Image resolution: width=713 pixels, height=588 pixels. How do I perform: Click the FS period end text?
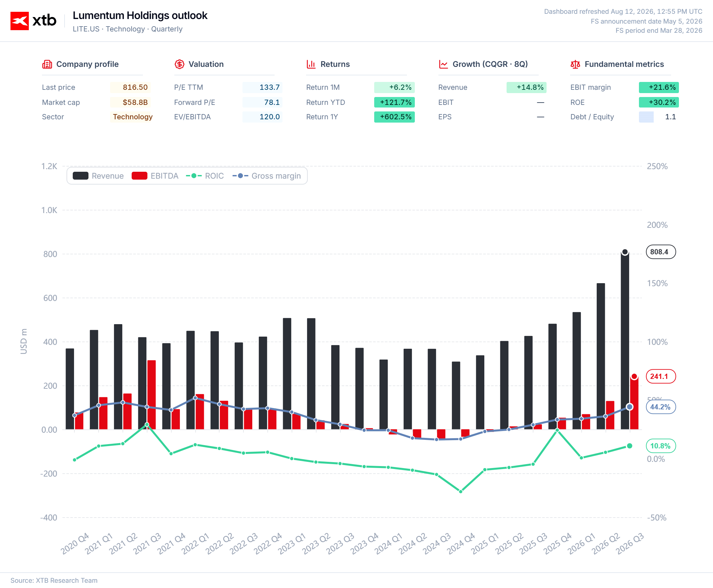click(x=659, y=30)
